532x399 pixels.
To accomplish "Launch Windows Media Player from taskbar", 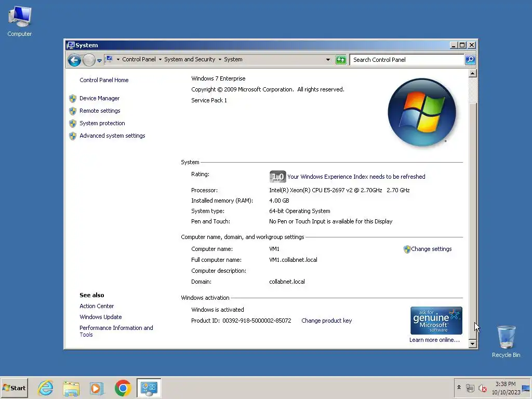I will 97,388.
